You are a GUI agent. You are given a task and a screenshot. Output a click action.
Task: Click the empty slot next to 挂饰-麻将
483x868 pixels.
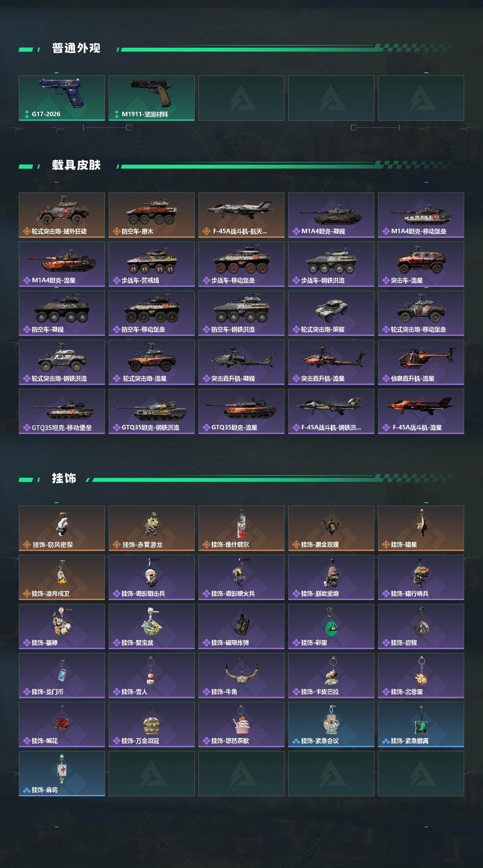tap(152, 774)
